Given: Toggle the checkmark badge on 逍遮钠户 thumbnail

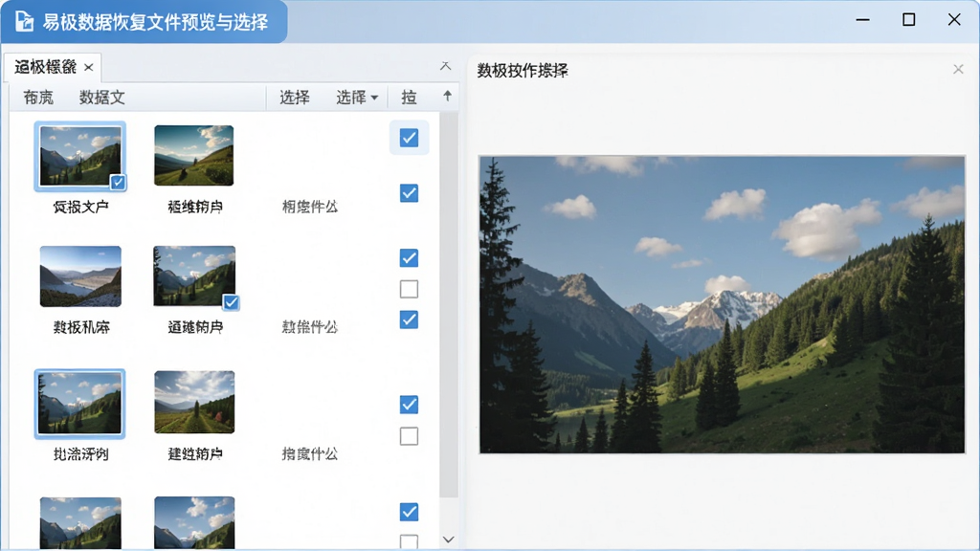Looking at the screenshot, I should [x=231, y=302].
